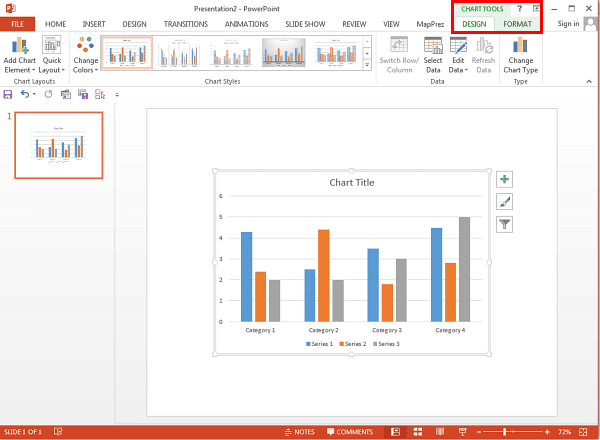Click the SLIDE 1 OF 1 indicator
This screenshot has height=440, width=600.
point(23,432)
